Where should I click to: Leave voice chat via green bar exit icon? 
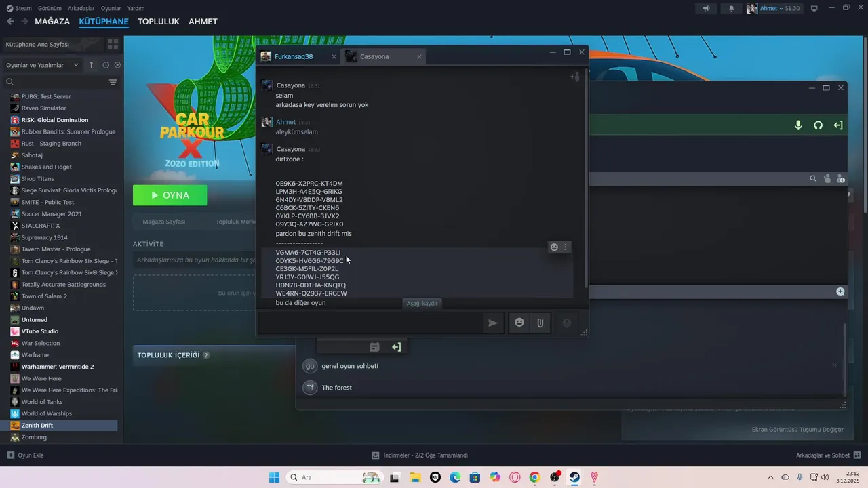pos(838,125)
